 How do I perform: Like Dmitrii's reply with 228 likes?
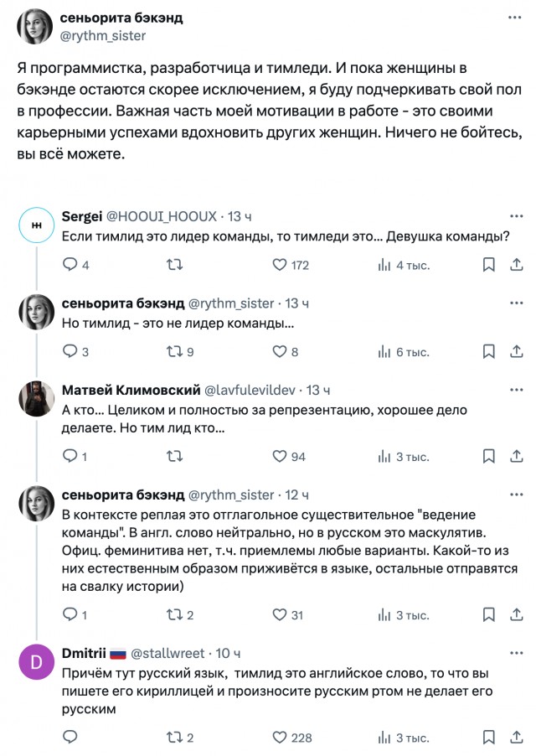[278, 733]
